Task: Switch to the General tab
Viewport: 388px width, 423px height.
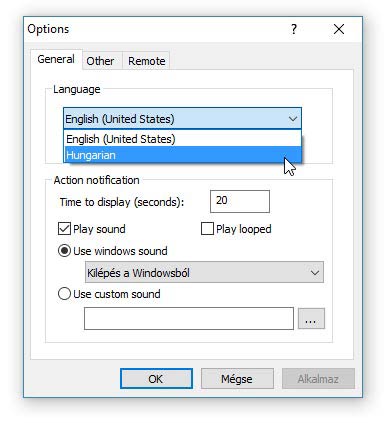Action: click(x=56, y=59)
